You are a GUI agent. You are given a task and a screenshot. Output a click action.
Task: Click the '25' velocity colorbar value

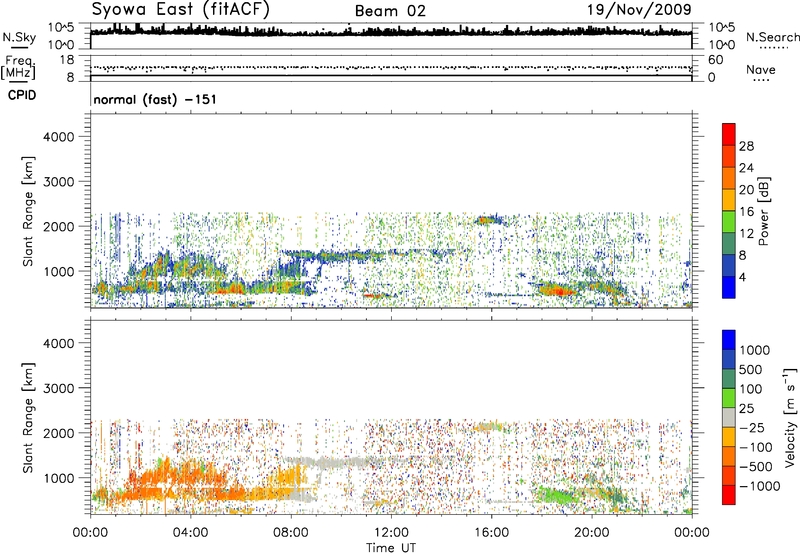[x=746, y=408]
